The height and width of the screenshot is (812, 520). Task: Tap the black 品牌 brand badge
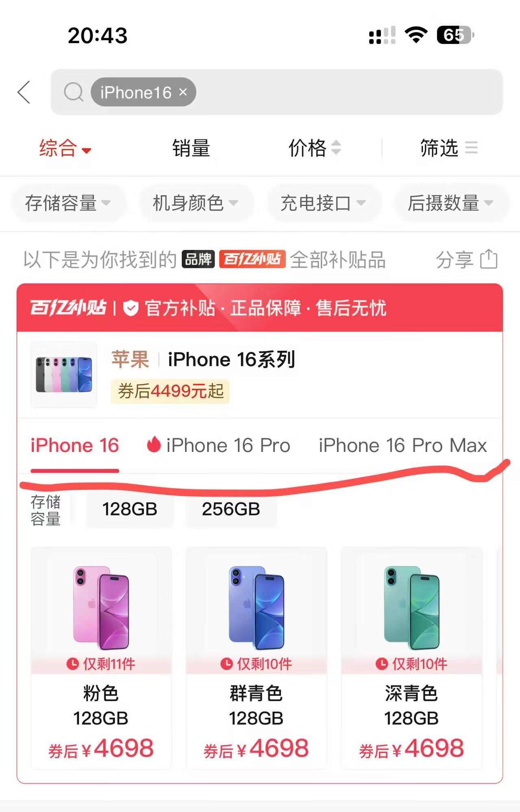[x=198, y=259]
